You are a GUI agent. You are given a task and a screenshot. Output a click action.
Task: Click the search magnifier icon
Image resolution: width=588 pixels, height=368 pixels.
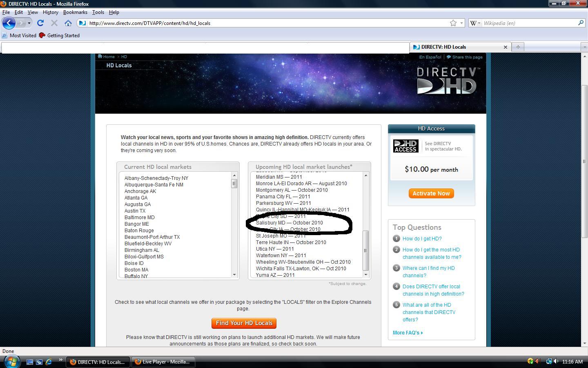581,23
